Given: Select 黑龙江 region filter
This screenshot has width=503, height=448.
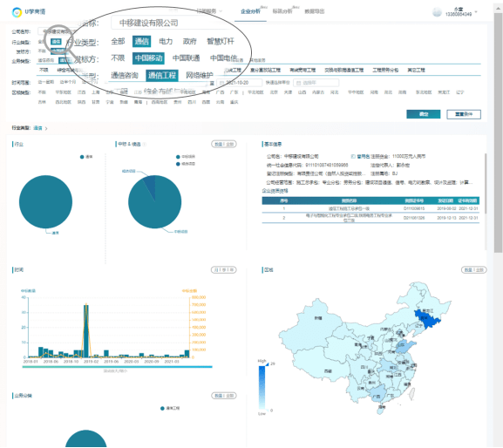Looking at the screenshot, I should (x=444, y=92).
